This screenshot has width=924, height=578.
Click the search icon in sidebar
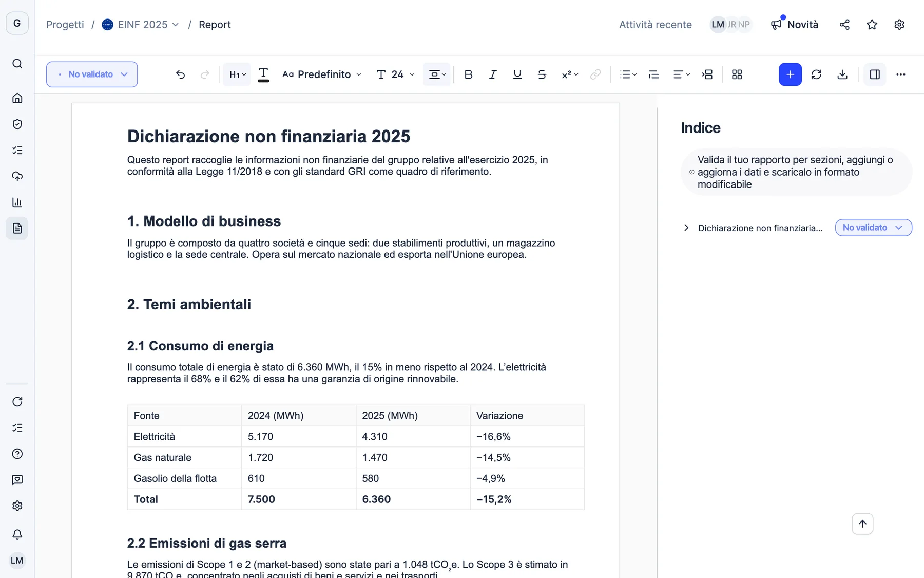click(x=17, y=64)
